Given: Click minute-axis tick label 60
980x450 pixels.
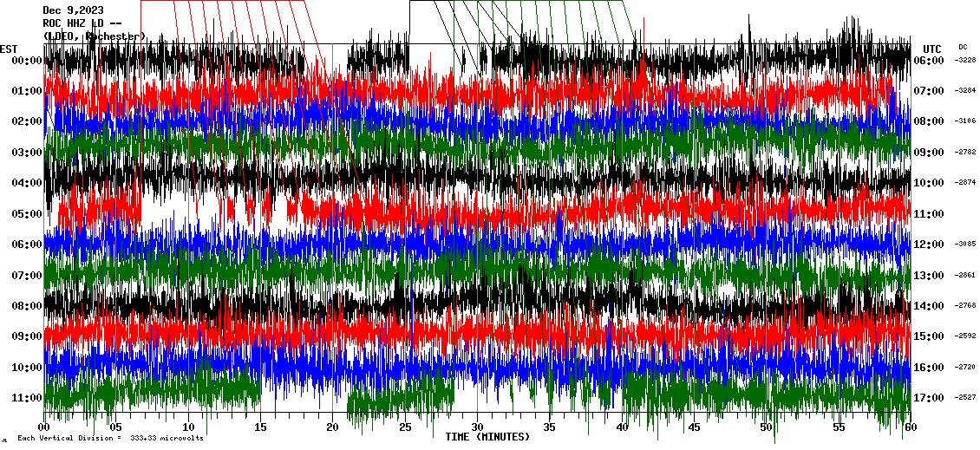Looking at the screenshot, I should pyautogui.click(x=911, y=427).
